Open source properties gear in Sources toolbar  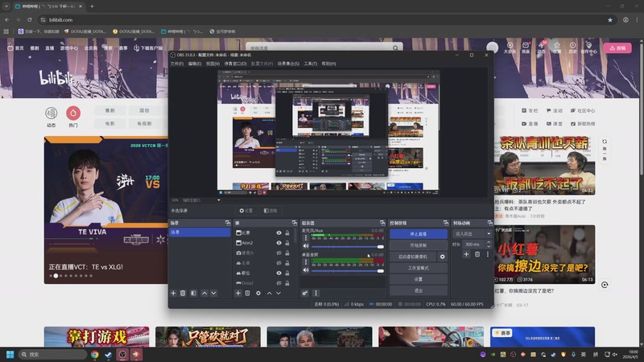point(258,293)
